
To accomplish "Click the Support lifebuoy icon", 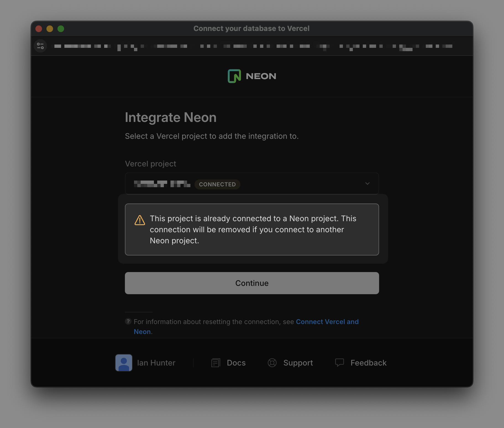I will click(x=272, y=363).
